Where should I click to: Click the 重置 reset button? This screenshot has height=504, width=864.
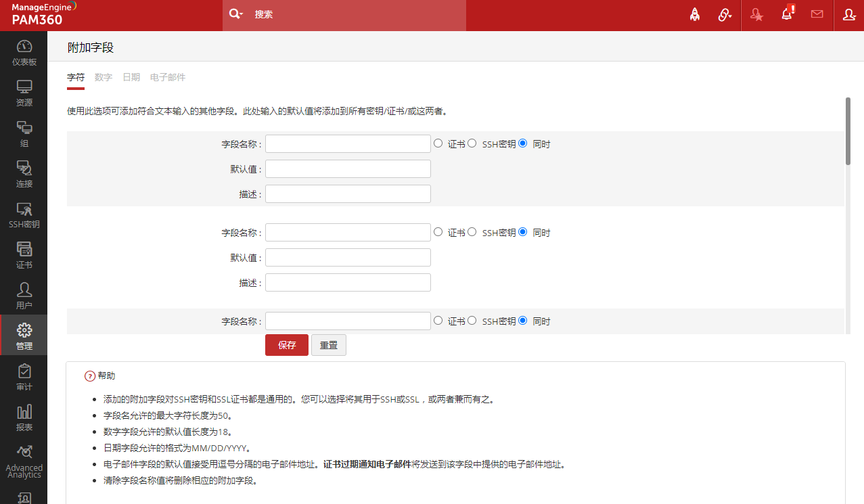pyautogui.click(x=329, y=345)
